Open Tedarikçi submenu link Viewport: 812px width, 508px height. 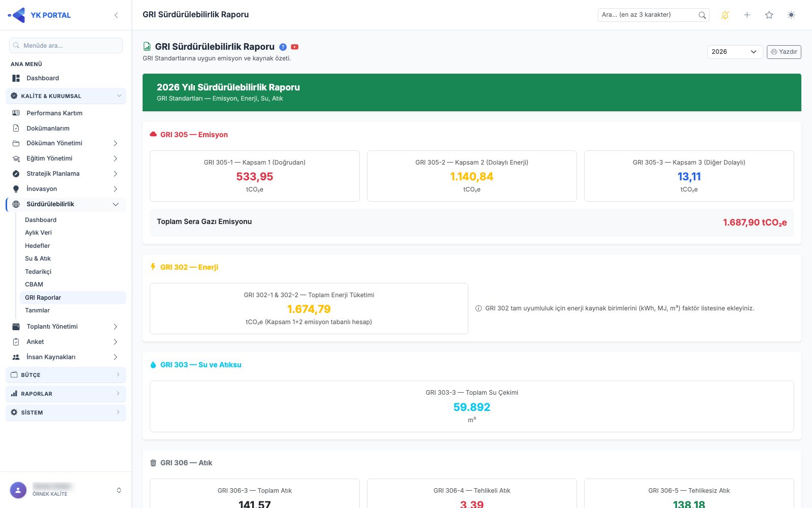tap(38, 272)
